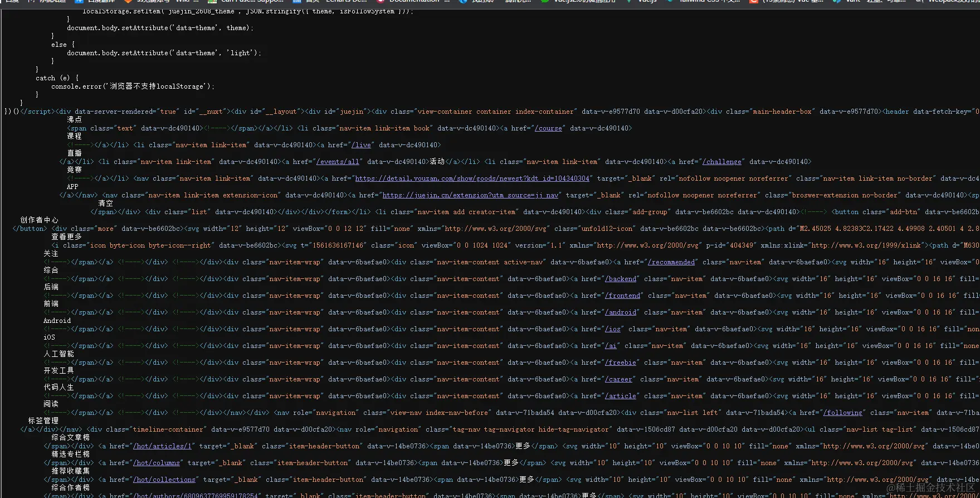
Task: Click the text 查看更多
Action: pyautogui.click(x=66, y=237)
